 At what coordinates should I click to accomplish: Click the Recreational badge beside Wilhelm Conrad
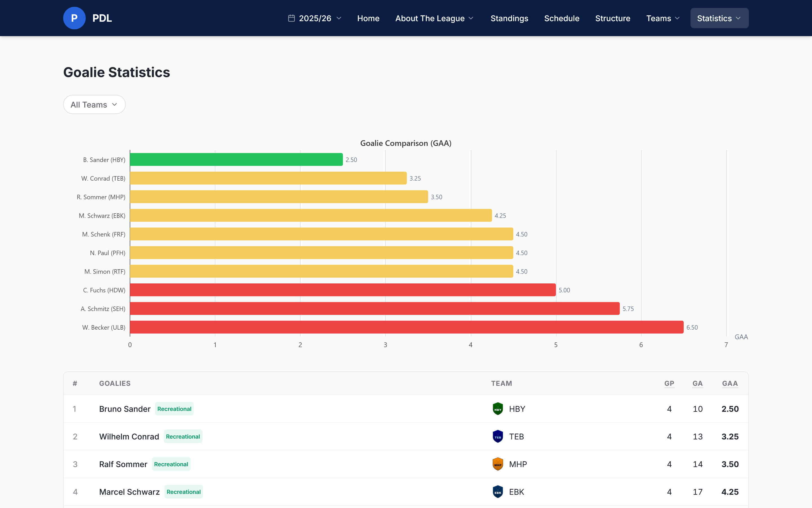point(183,436)
